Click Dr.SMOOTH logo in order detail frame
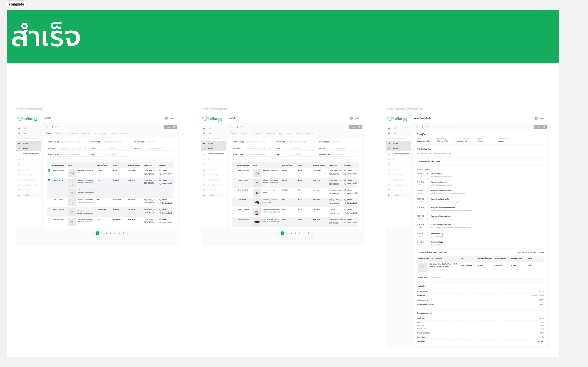 [x=397, y=119]
